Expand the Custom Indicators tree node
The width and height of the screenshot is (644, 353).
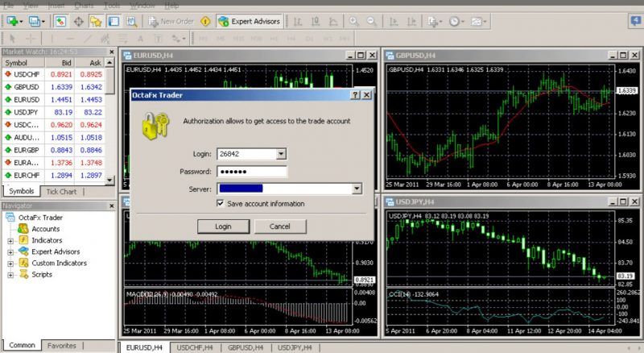(10, 264)
